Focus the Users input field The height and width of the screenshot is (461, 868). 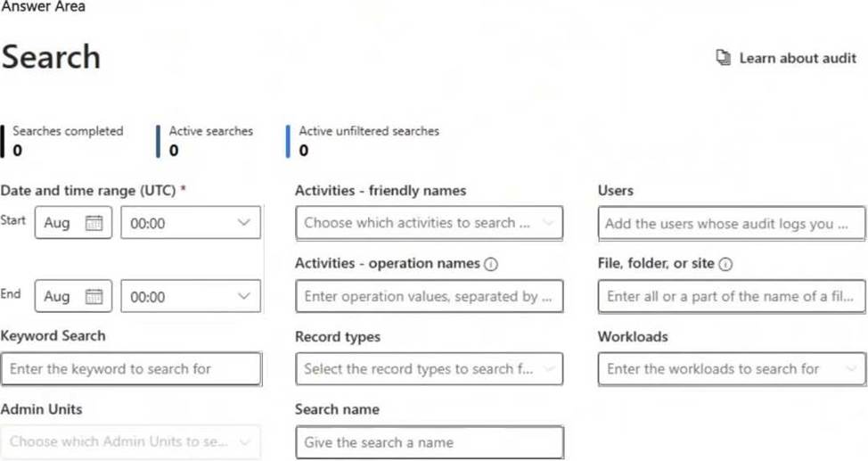pos(732,224)
